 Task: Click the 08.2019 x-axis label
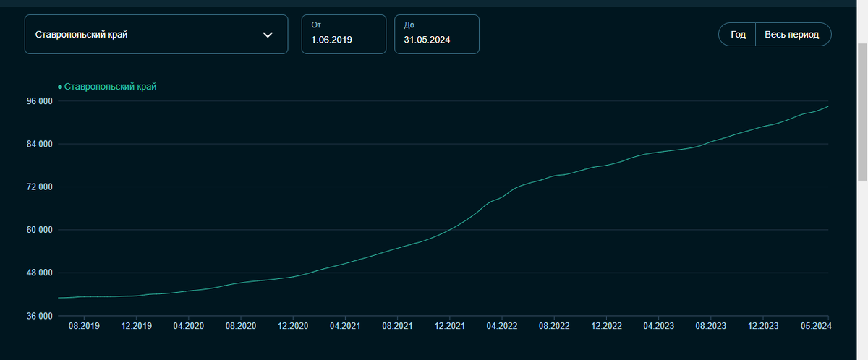point(85,327)
